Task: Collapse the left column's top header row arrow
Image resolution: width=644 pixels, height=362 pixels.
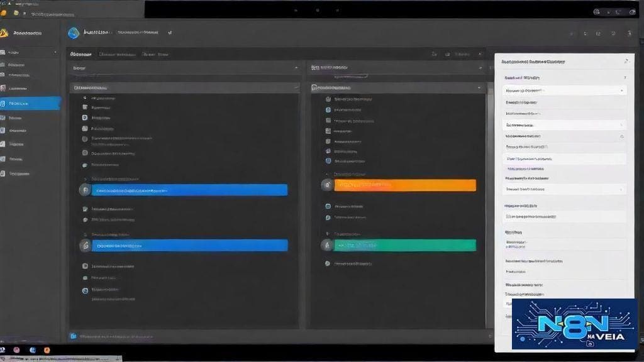Action: tap(296, 68)
